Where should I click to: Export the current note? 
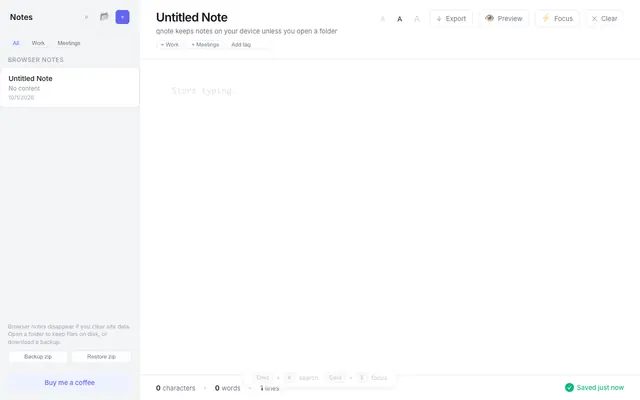(x=451, y=18)
